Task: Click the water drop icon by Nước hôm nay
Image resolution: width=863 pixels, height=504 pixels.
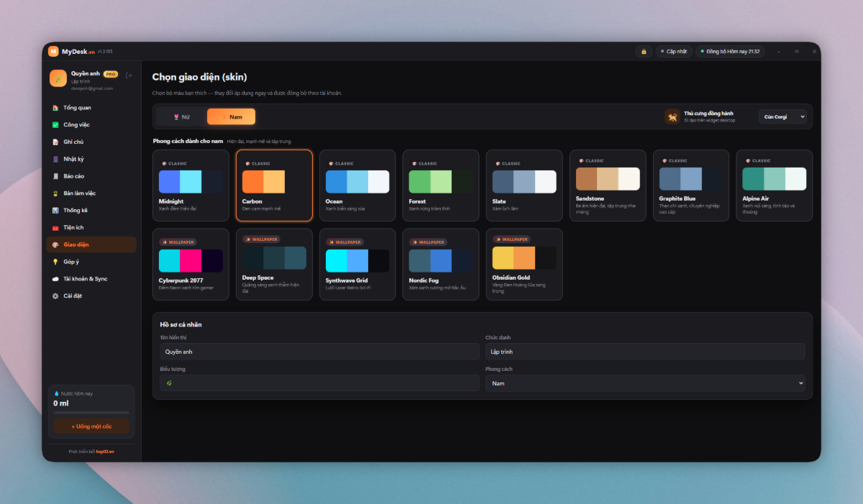Action: (x=56, y=394)
